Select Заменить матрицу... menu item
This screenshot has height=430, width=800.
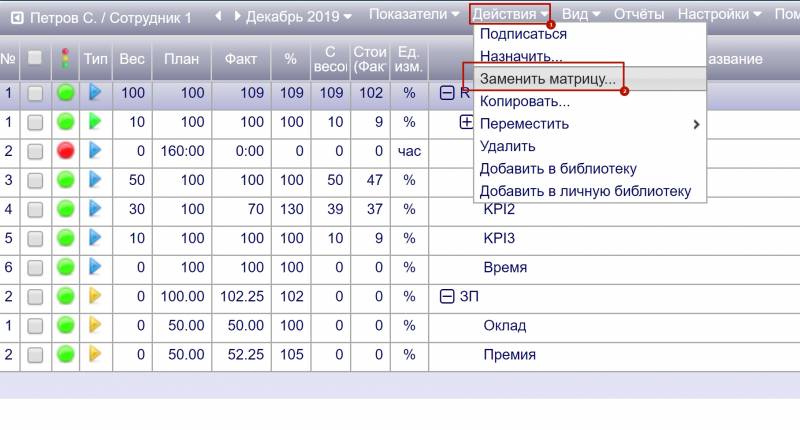click(590, 79)
